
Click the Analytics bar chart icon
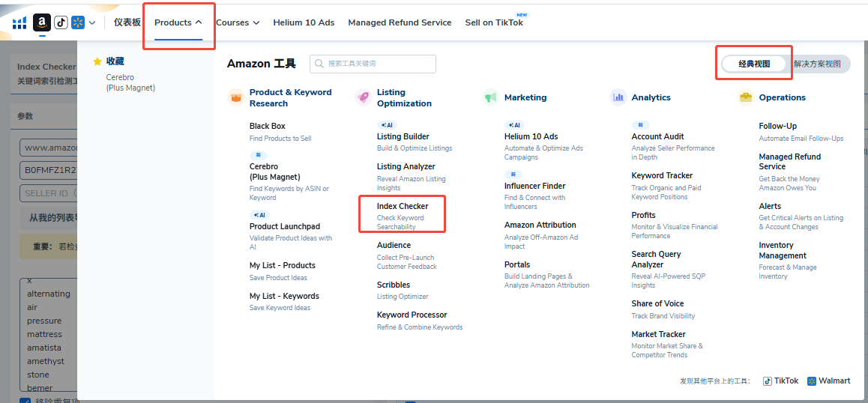click(618, 97)
